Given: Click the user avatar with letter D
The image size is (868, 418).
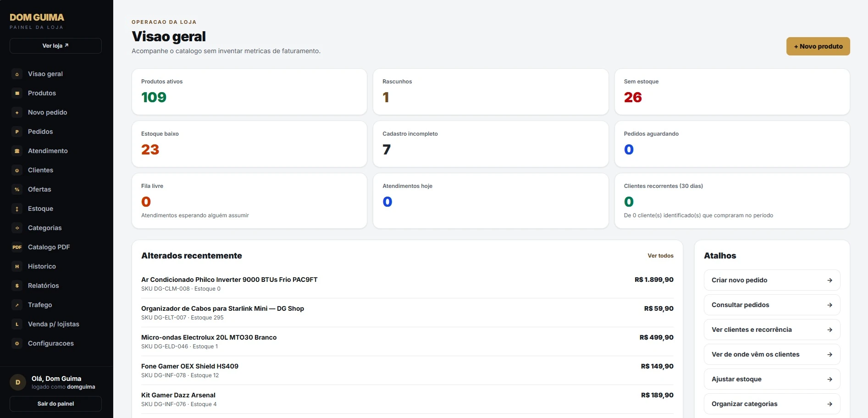Looking at the screenshot, I should (18, 382).
